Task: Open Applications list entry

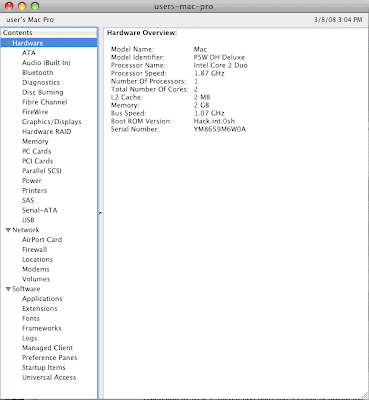Action: click(x=42, y=299)
